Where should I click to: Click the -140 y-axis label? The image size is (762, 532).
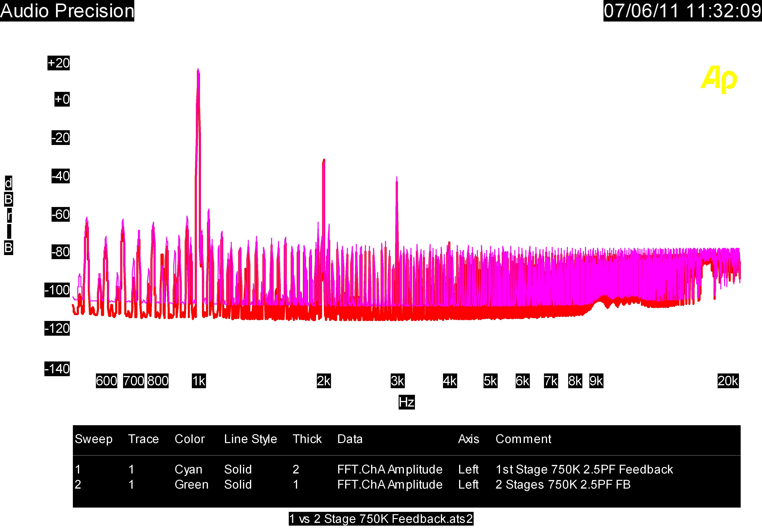(57, 369)
